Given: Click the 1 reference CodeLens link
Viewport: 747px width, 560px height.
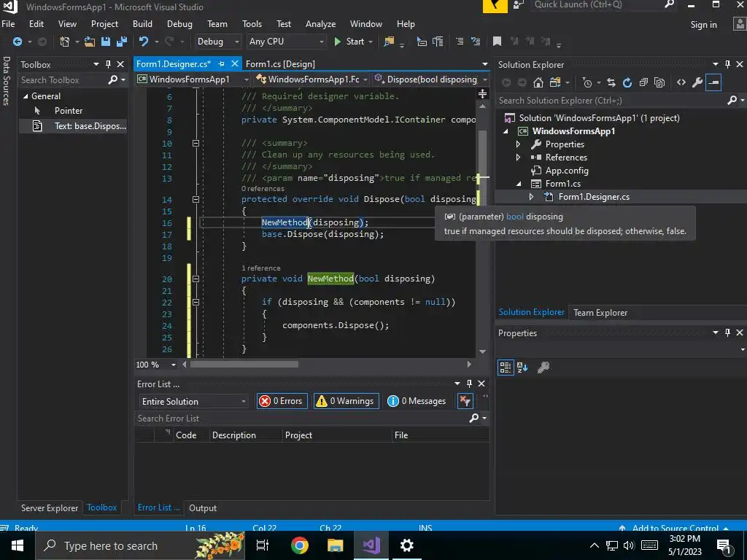Looking at the screenshot, I should click(261, 268).
